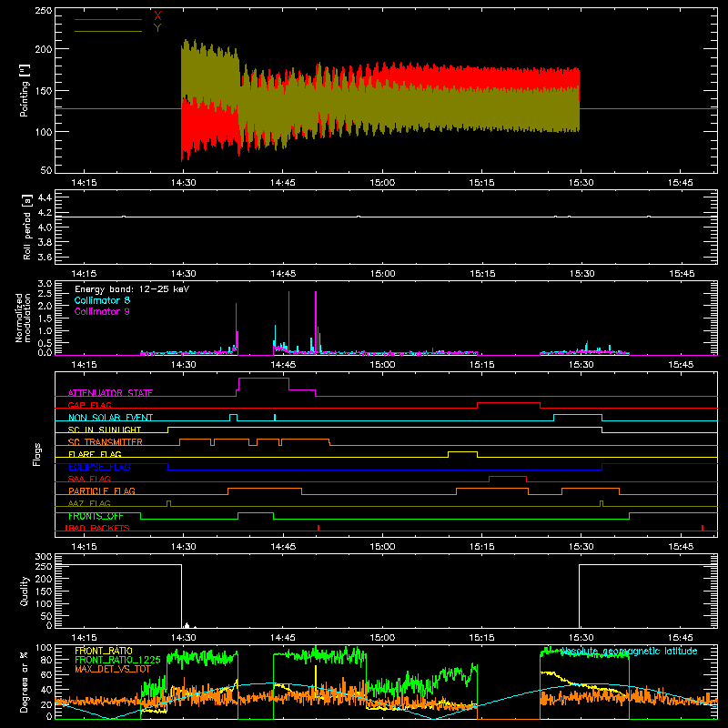The height and width of the screenshot is (728, 728).
Task: Click the raised SAA_FLAG pulse near 15:18
Action: 508,476
